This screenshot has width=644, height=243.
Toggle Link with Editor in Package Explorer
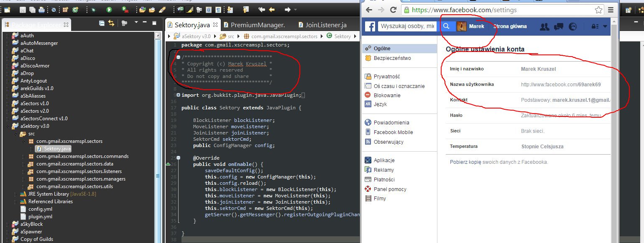pos(111,23)
